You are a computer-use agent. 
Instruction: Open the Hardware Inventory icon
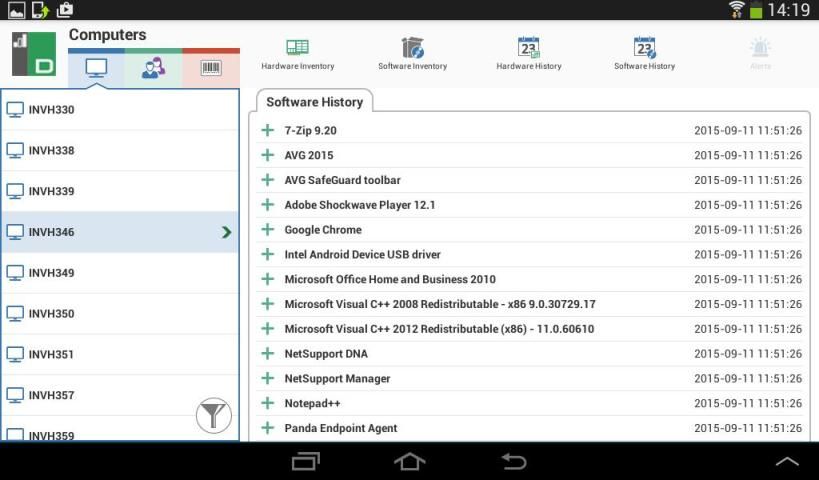[297, 48]
